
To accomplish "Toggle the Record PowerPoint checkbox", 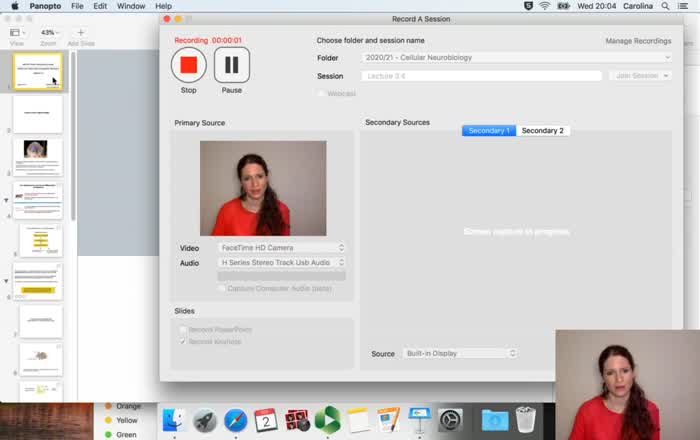I will (182, 330).
